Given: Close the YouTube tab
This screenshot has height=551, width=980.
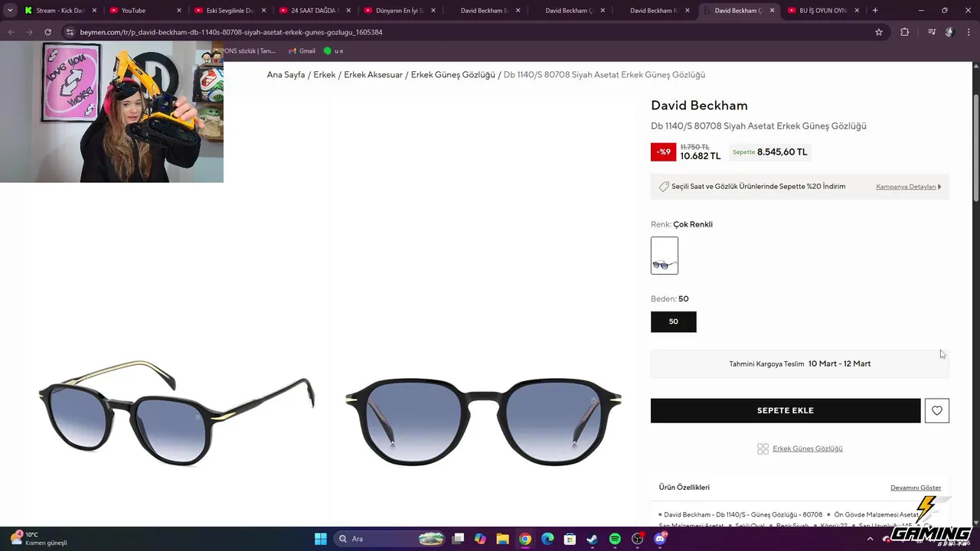Looking at the screenshot, I should click(179, 11).
